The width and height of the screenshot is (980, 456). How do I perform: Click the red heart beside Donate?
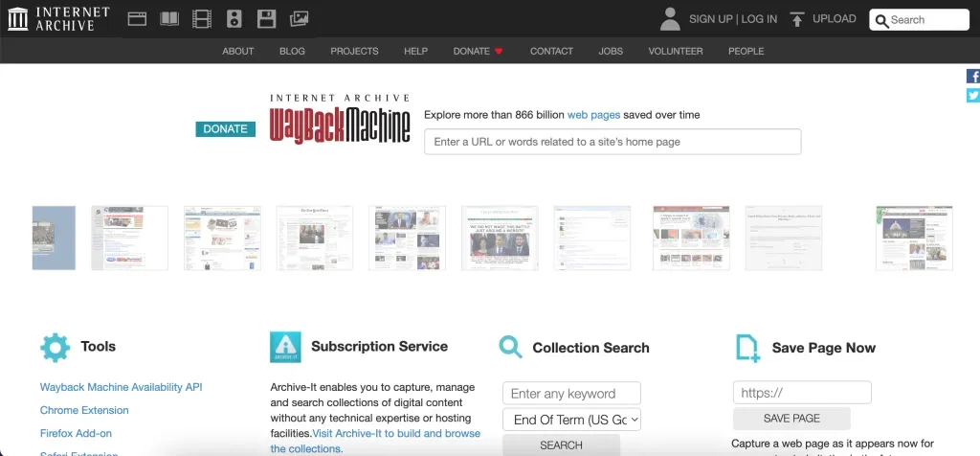[498, 52]
